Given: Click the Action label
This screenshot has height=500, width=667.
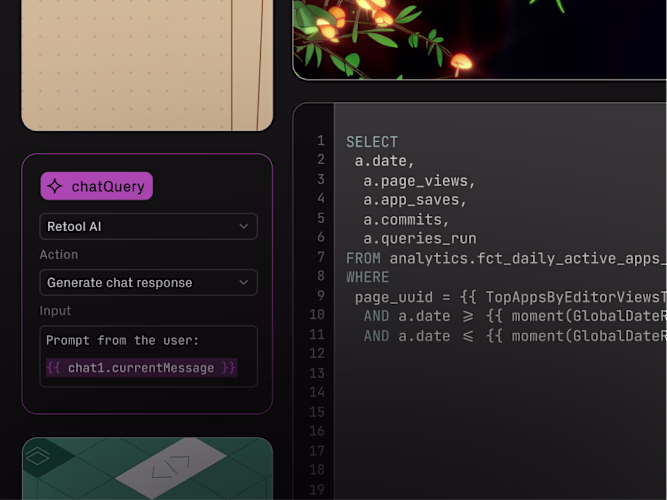Looking at the screenshot, I should 59,254.
